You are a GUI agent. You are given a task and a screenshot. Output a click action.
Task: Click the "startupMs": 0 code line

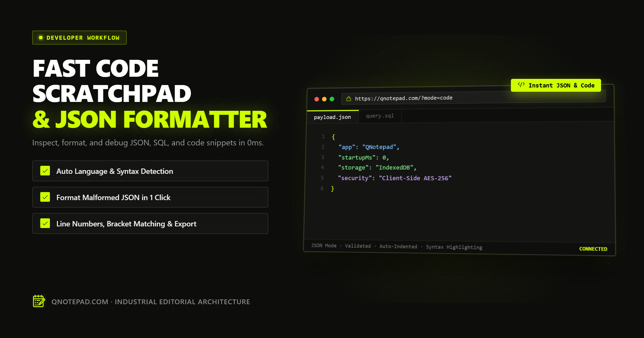point(363,157)
